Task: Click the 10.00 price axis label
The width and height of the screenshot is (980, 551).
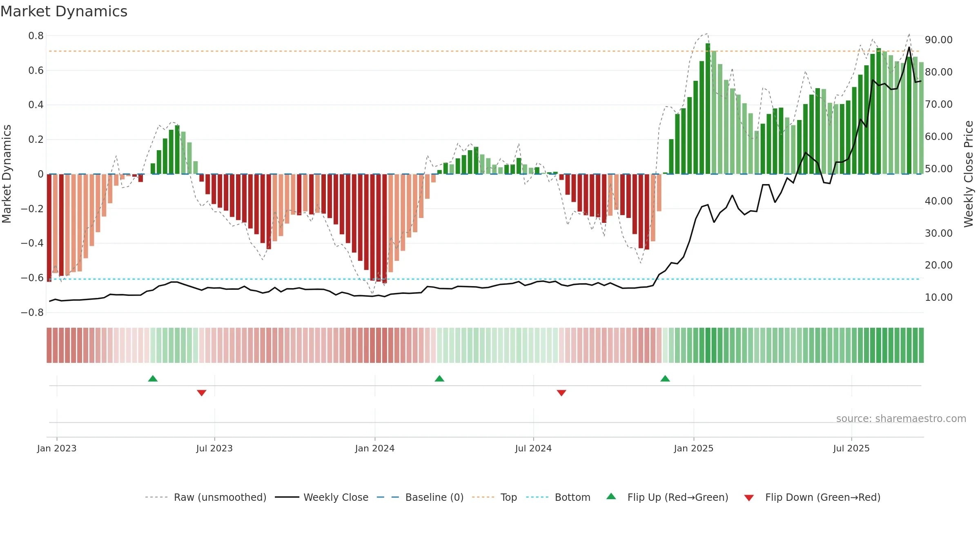Action: coord(939,298)
